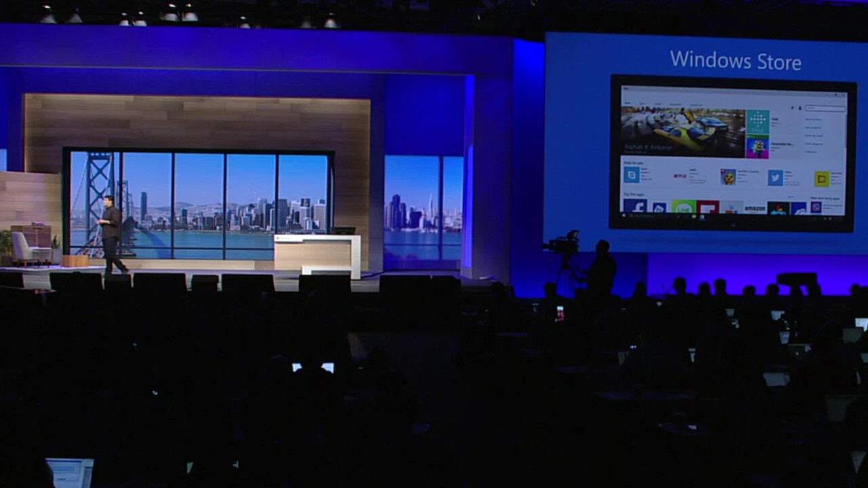
Task: Click the Store search input field
Action: pyautogui.click(x=825, y=108)
